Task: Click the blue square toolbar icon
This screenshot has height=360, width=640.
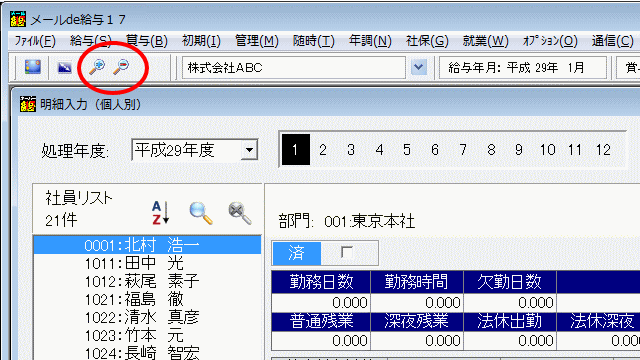Action: point(33,67)
